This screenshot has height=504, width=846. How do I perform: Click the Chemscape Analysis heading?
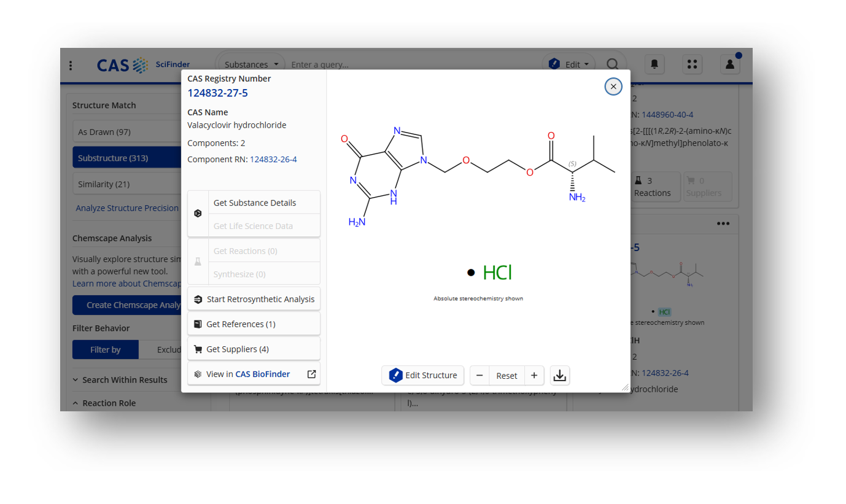pyautogui.click(x=112, y=238)
